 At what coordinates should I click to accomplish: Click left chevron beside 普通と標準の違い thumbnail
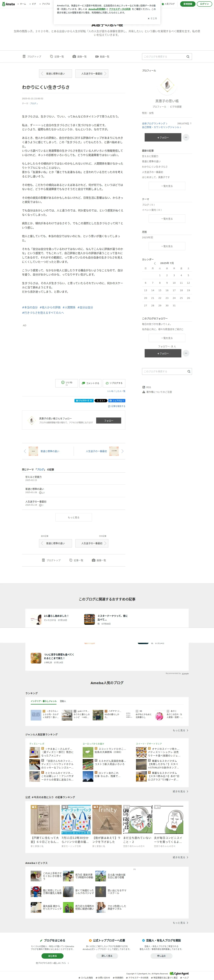25,451
